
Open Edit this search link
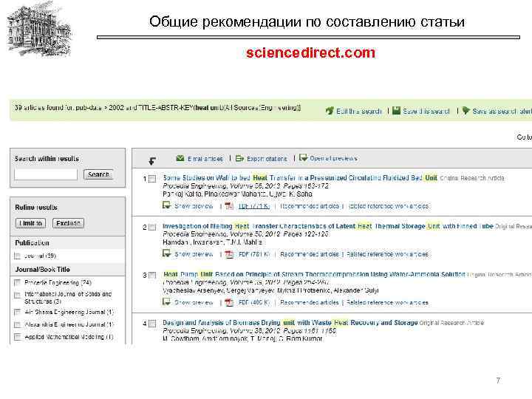pos(359,112)
